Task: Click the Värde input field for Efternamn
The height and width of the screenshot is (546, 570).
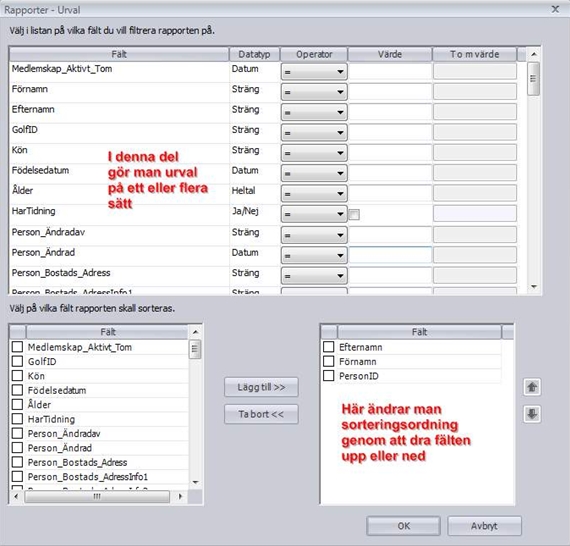Action: click(x=390, y=112)
